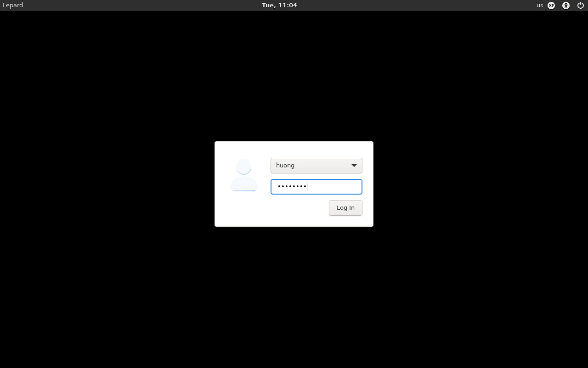Screen dimensions: 588x368
Task: Click the masked password dots
Action: [x=292, y=187]
